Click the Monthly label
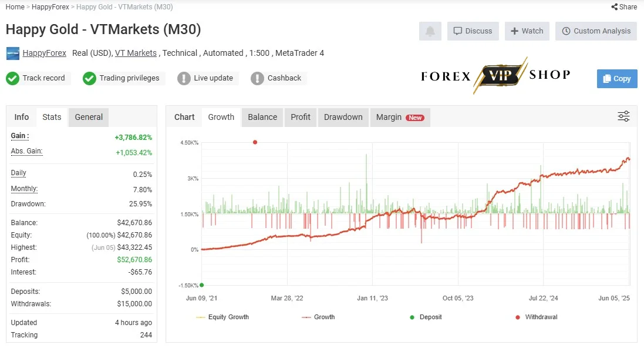The width and height of the screenshot is (644, 348). [24, 188]
